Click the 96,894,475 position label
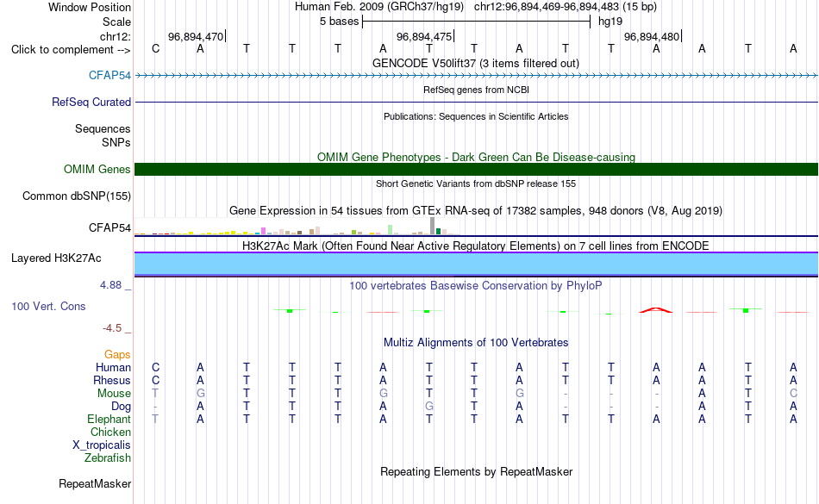This screenshot has height=504, width=819. (x=423, y=36)
